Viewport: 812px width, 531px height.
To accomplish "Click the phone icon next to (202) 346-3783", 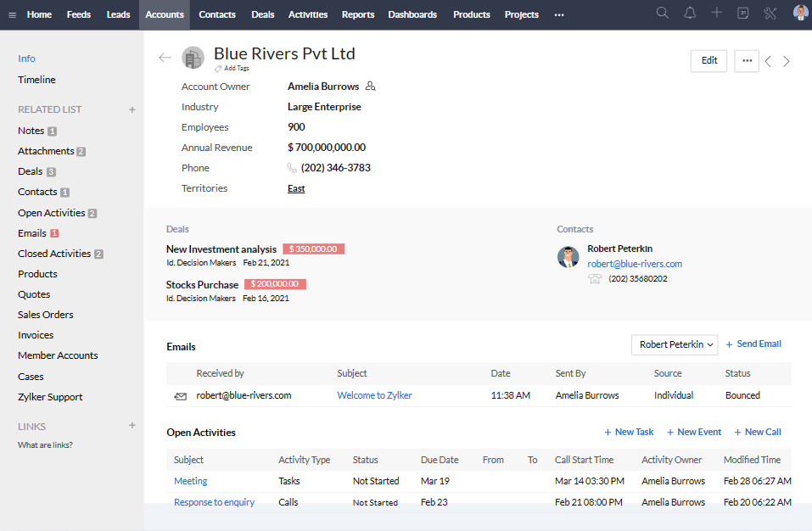I will pos(293,168).
